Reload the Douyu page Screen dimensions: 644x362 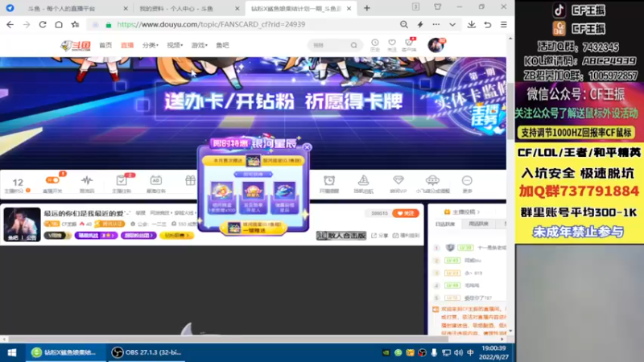tap(43, 25)
